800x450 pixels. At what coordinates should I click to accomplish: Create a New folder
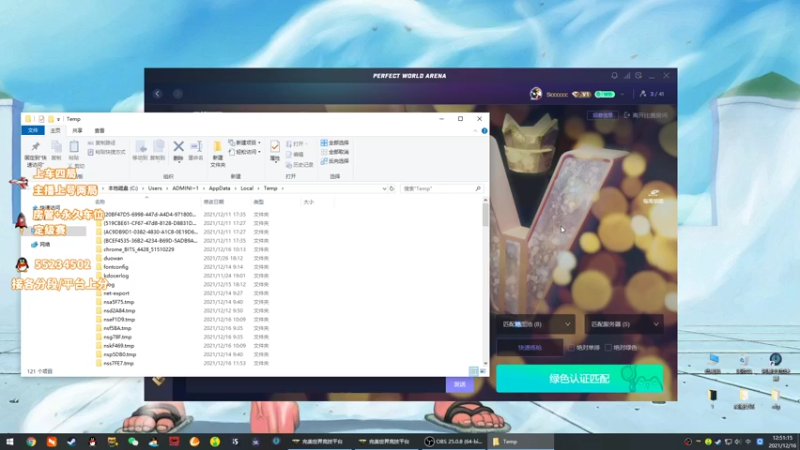coord(218,153)
